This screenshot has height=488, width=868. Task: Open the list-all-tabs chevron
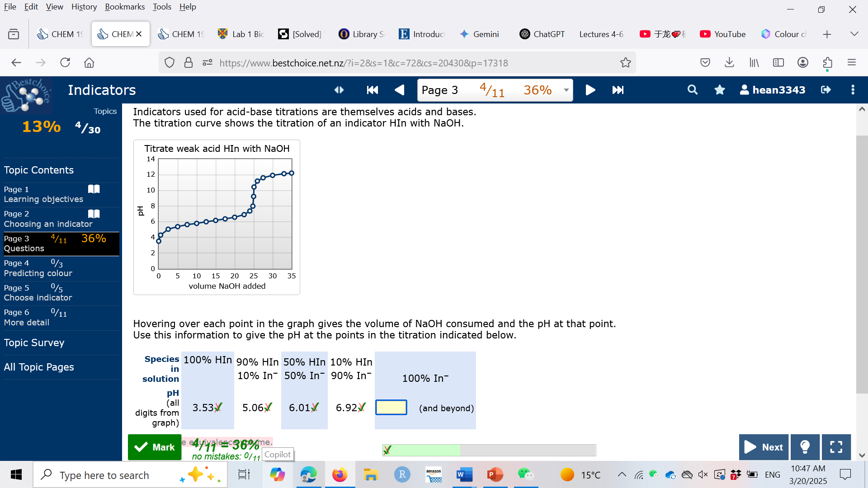point(854,33)
